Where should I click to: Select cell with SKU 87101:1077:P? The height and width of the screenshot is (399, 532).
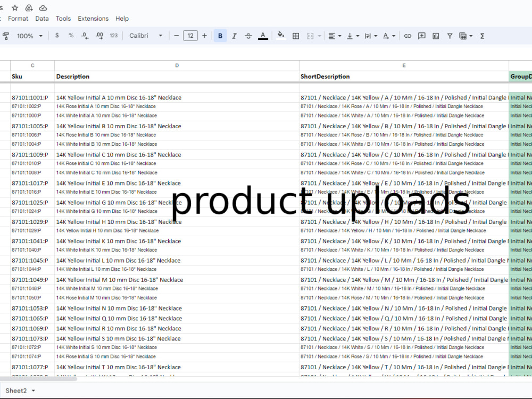32,367
